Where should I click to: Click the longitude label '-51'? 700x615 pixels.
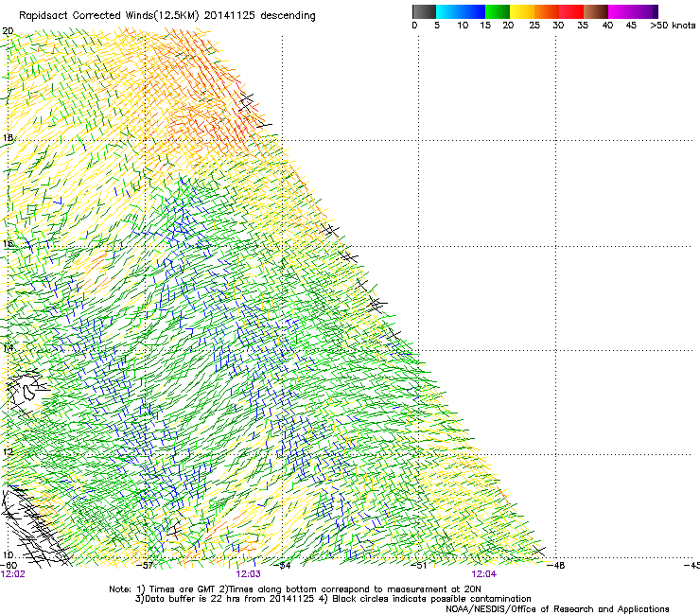(x=419, y=566)
